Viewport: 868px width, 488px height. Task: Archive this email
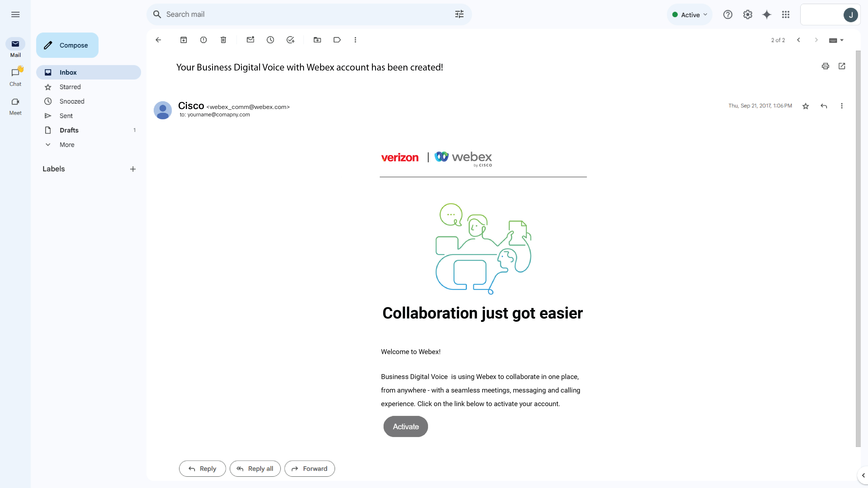coord(184,40)
